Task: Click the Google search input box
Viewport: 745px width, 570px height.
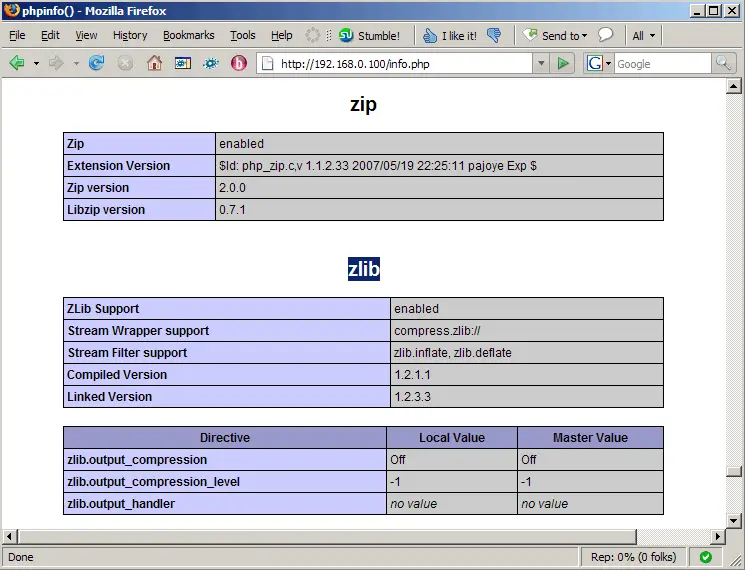Action: (663, 64)
